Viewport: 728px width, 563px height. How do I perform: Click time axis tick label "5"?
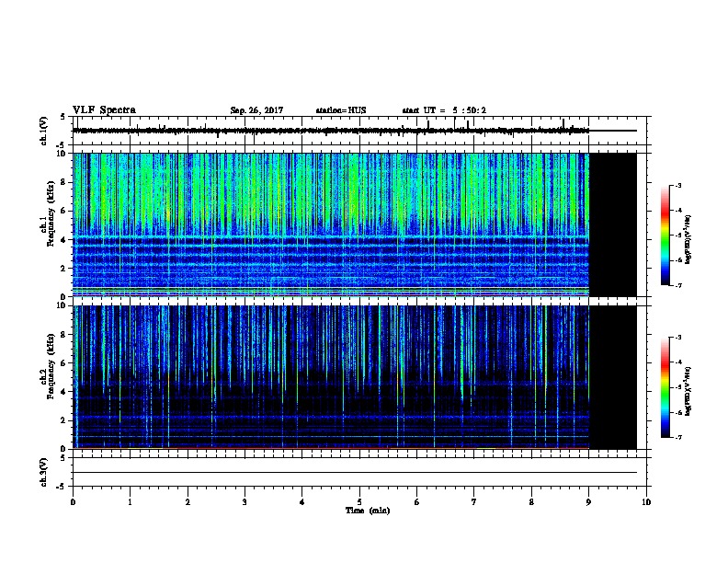(x=359, y=502)
